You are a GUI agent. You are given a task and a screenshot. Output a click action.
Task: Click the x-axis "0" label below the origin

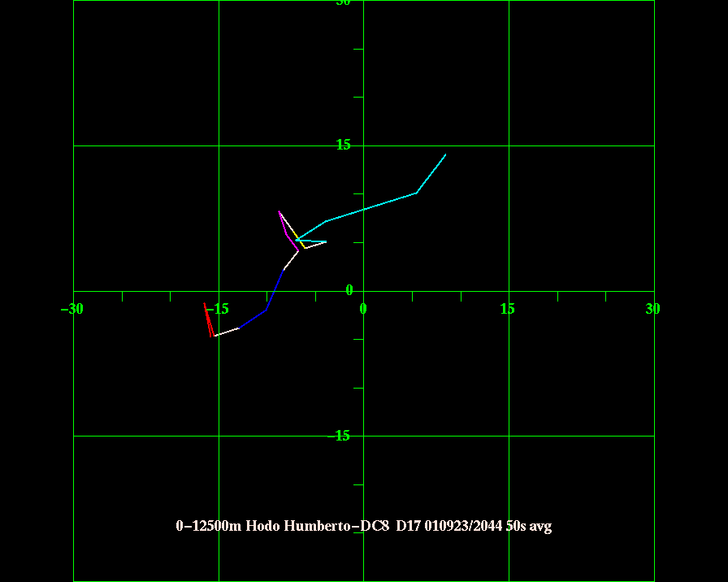363,309
